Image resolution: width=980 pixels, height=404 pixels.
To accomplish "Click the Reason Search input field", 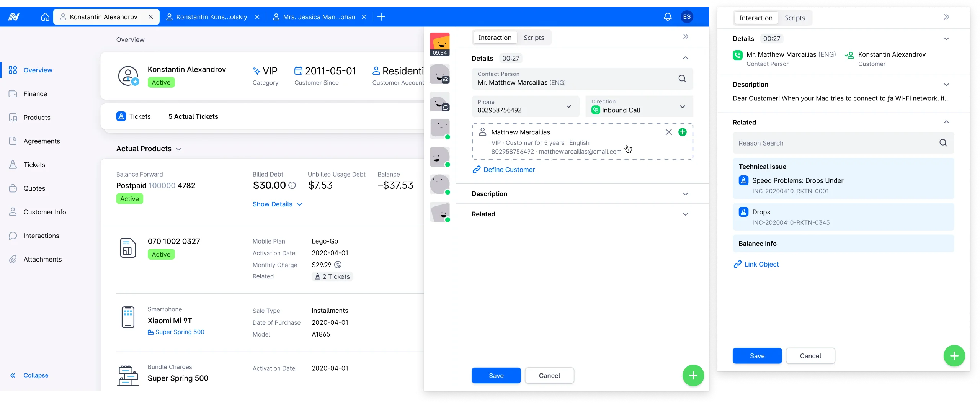I will click(x=843, y=143).
